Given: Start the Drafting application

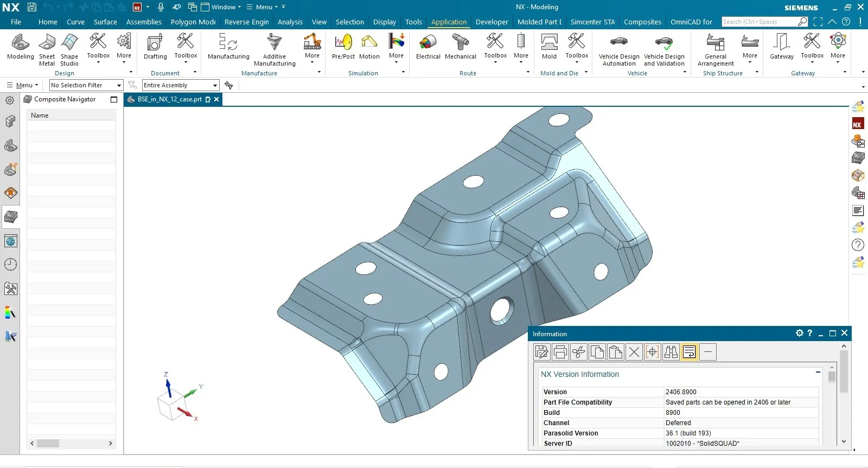Looking at the screenshot, I should click(155, 47).
